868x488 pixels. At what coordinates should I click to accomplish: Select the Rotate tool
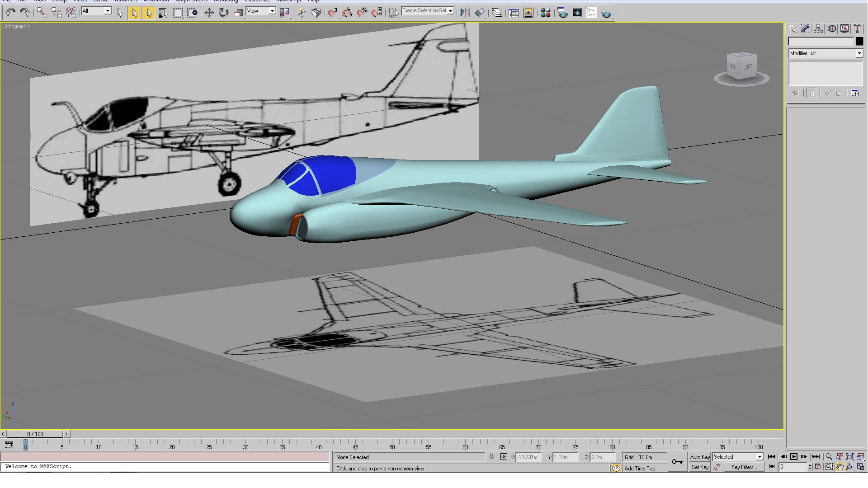coord(224,13)
